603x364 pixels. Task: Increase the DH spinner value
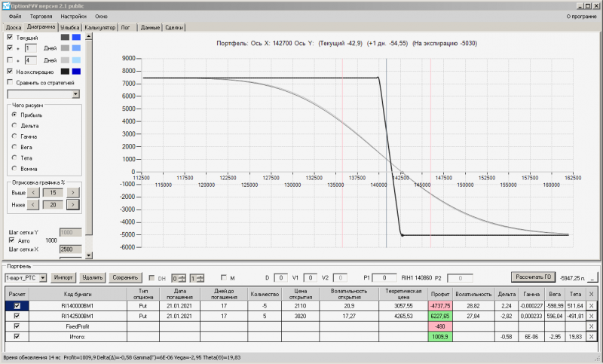(x=182, y=276)
